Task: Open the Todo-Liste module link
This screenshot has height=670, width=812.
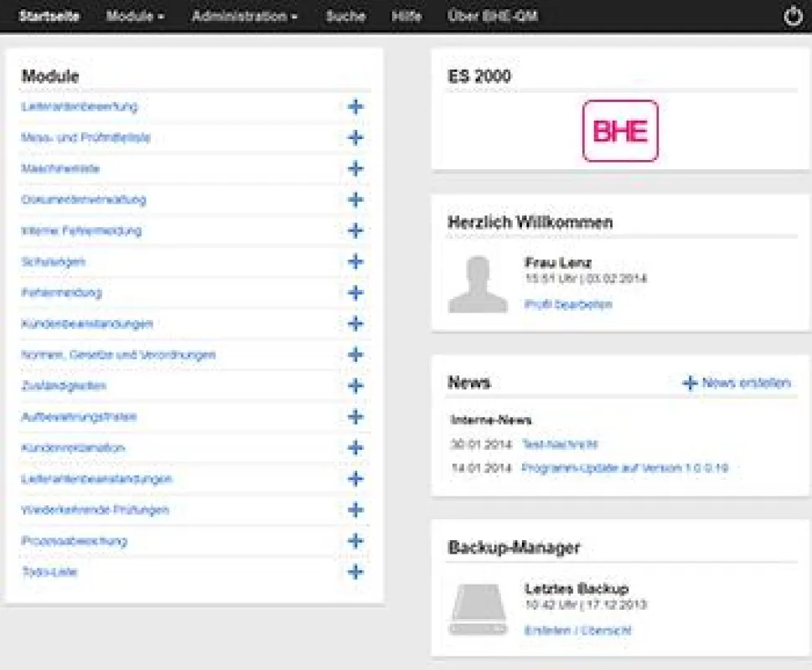Action: point(49,572)
